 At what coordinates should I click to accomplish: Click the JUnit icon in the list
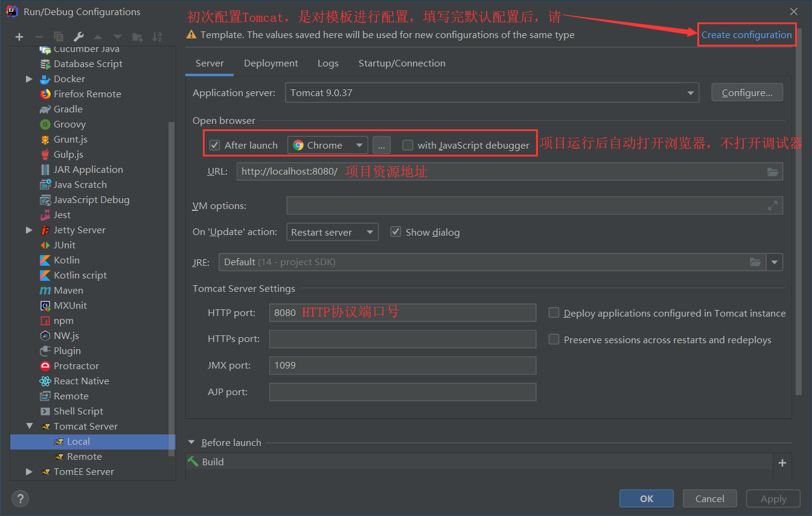pyautogui.click(x=45, y=245)
